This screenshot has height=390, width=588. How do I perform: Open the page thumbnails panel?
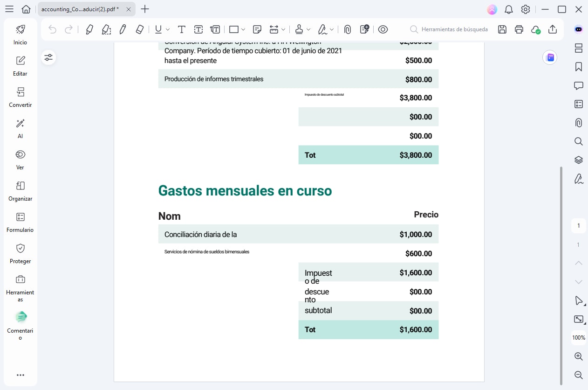pos(578,48)
